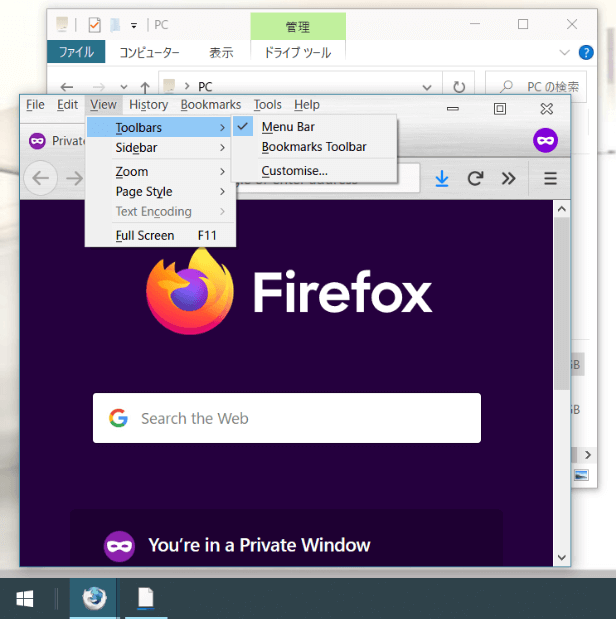Image resolution: width=616 pixels, height=619 pixels.
Task: Open the History menu in Firefox
Action: pos(148,105)
